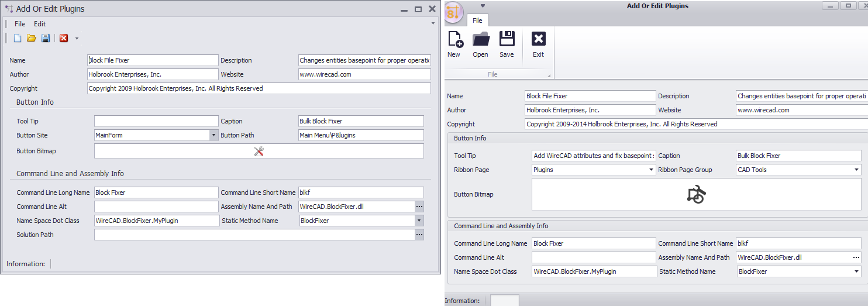
Task: Click the round application logo button in right window
Action: [454, 12]
